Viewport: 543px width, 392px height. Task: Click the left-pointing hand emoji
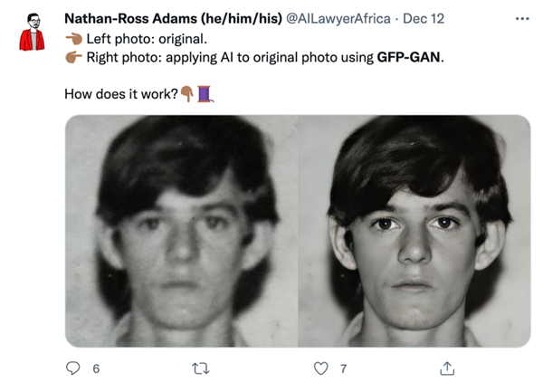pos(74,39)
